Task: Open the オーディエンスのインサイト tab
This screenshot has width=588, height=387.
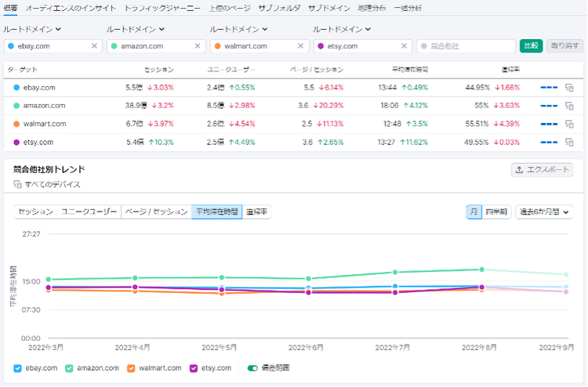Action: click(x=71, y=8)
